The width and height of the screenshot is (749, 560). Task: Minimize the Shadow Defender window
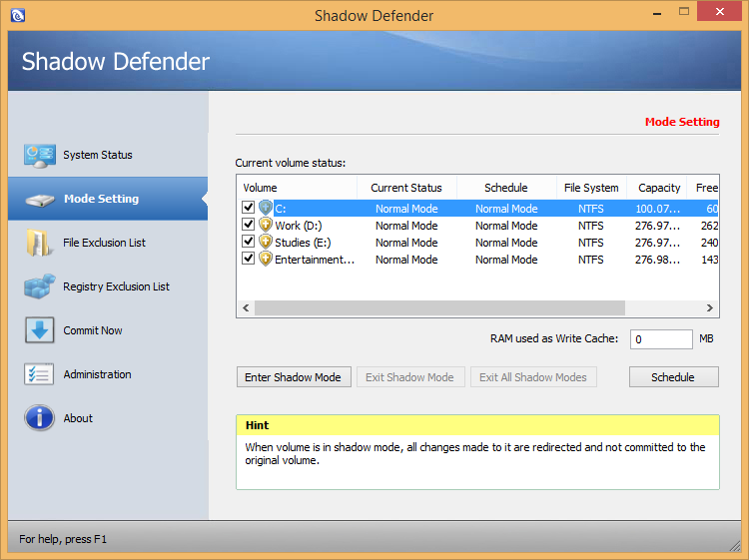pyautogui.click(x=657, y=12)
